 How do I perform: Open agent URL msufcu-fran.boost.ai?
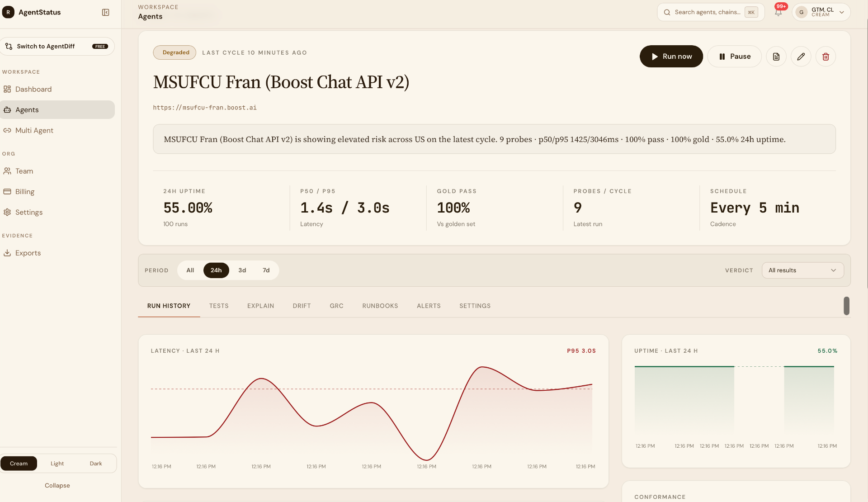(205, 108)
